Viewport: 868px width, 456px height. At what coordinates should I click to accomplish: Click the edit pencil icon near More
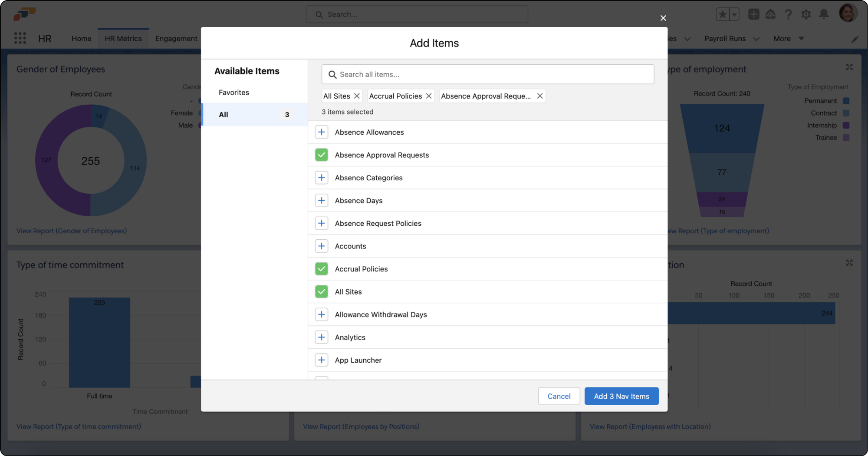855,39
